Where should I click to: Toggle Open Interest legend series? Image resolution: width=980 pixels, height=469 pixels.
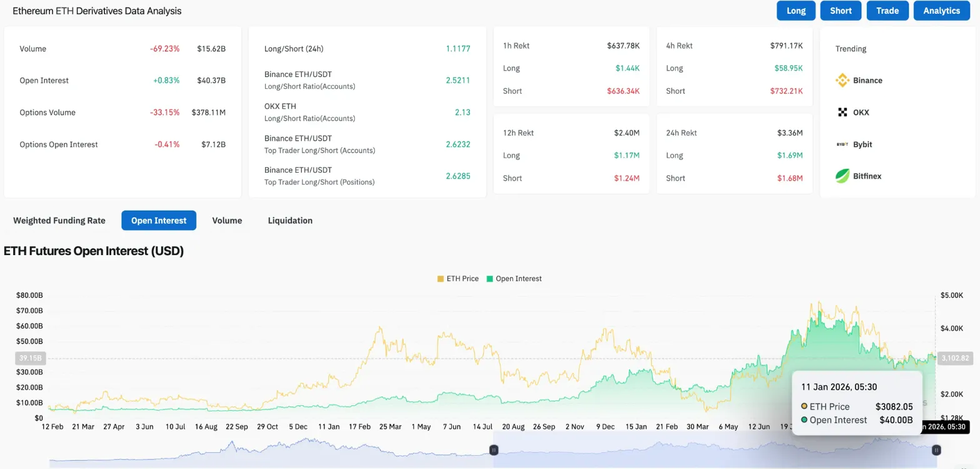[x=514, y=278]
